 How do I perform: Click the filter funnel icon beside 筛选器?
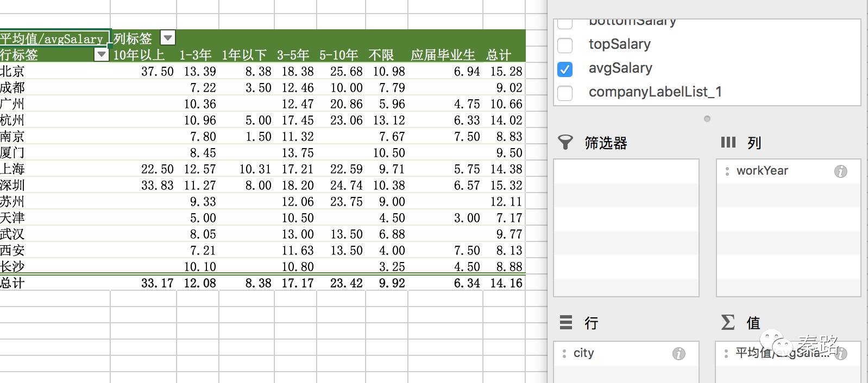[565, 143]
